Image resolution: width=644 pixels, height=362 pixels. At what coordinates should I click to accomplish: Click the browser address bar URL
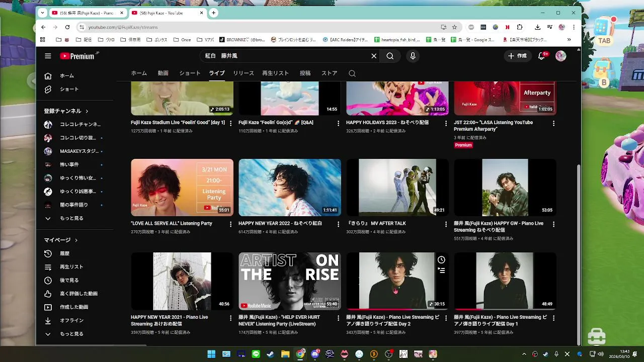123,27
